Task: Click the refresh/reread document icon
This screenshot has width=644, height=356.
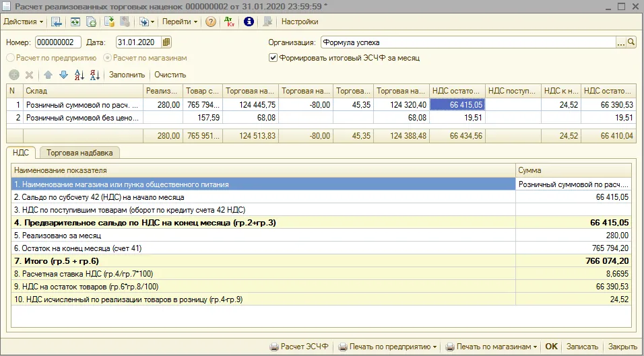Action: (75, 22)
